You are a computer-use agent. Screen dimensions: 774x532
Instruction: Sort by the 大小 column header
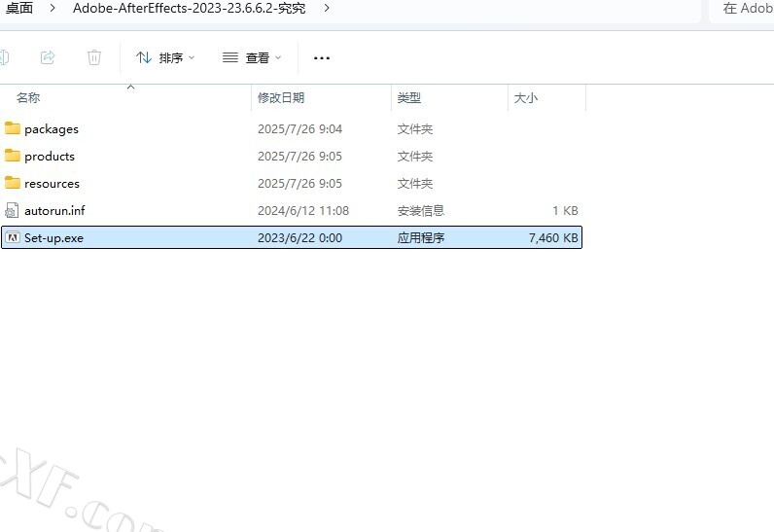[526, 97]
